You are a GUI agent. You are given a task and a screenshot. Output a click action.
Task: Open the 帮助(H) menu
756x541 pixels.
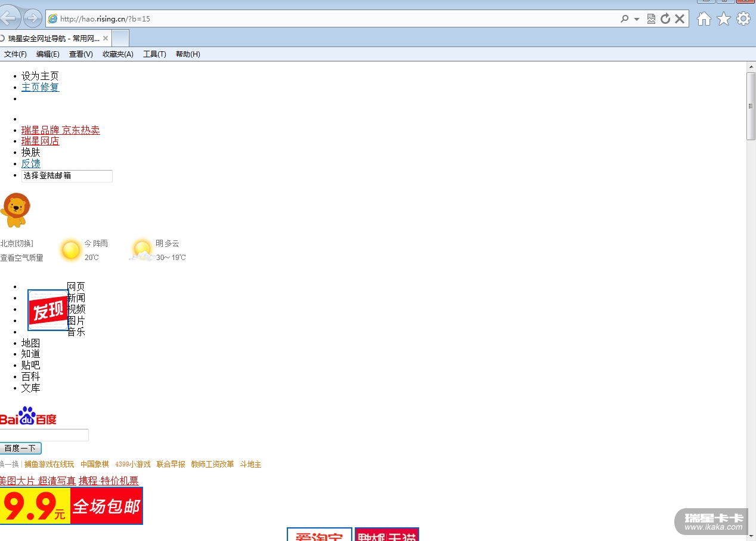point(188,54)
